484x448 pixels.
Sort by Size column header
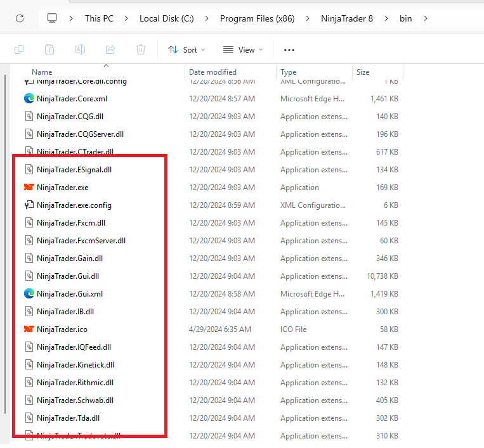tap(363, 72)
